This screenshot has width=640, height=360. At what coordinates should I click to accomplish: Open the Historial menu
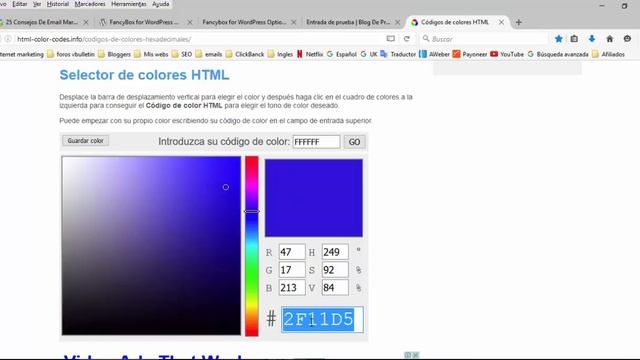[x=58, y=4]
